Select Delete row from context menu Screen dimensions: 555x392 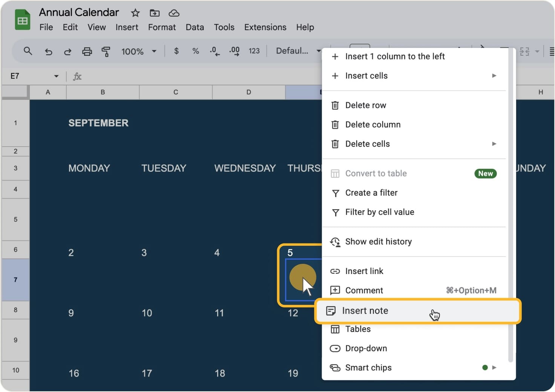point(365,105)
